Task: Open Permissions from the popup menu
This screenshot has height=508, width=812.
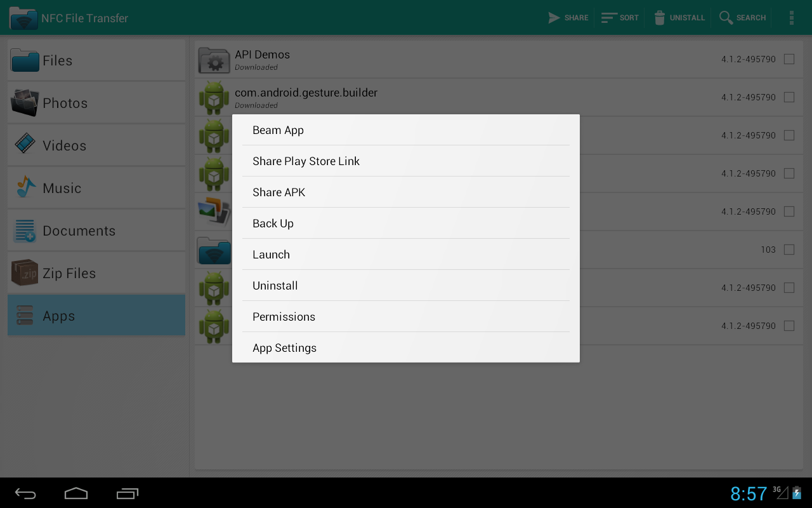Action: (406, 317)
